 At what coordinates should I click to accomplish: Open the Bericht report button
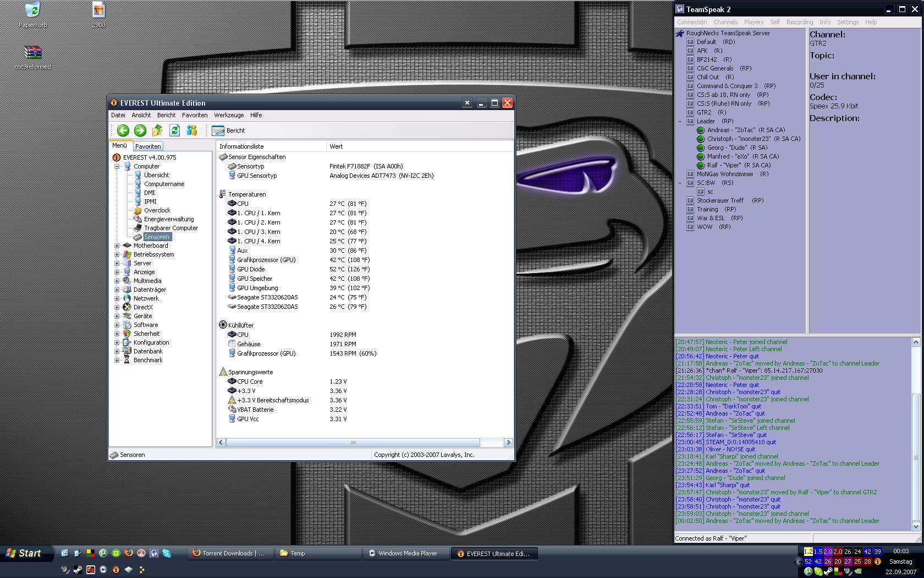[229, 130]
